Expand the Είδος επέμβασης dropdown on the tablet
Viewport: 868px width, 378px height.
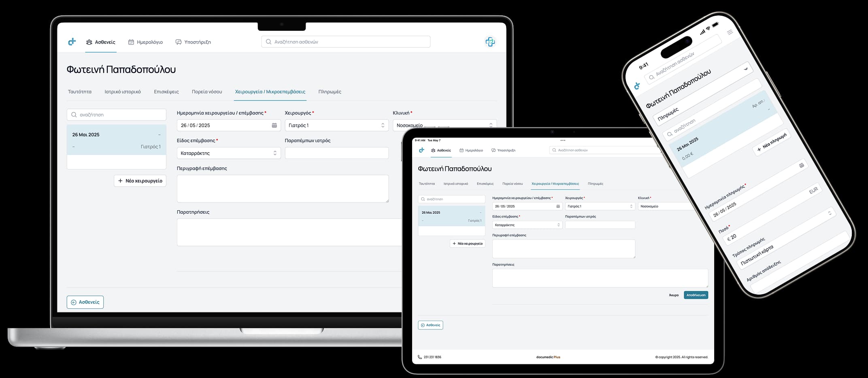[527, 225]
